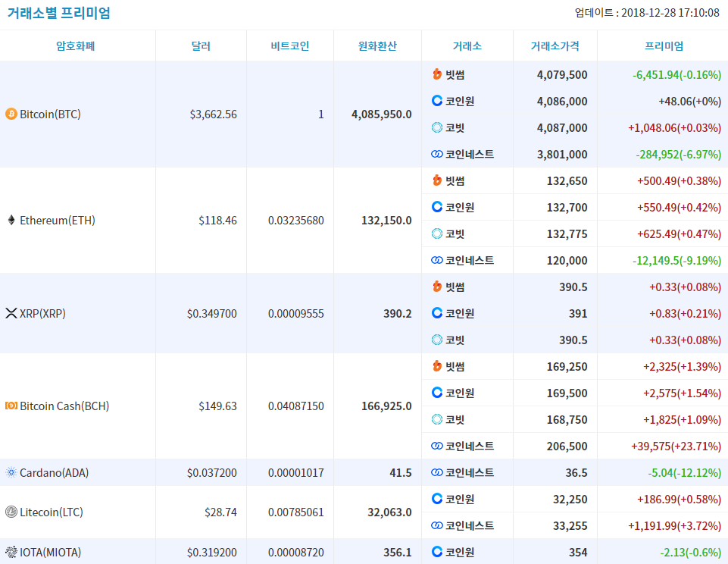
Task: Click Cardano BTC ratio 0.00001017
Action: click(x=295, y=473)
